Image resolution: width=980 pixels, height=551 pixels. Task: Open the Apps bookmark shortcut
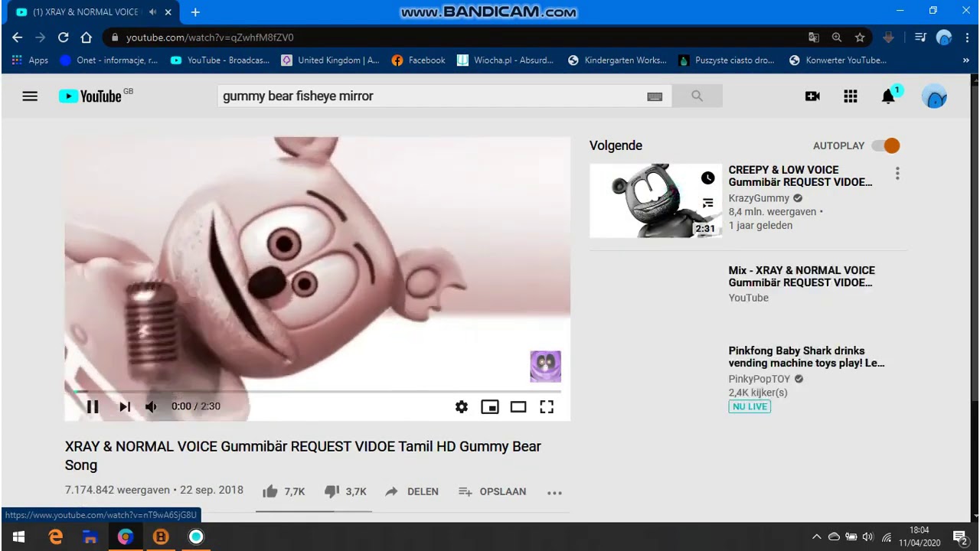click(30, 60)
